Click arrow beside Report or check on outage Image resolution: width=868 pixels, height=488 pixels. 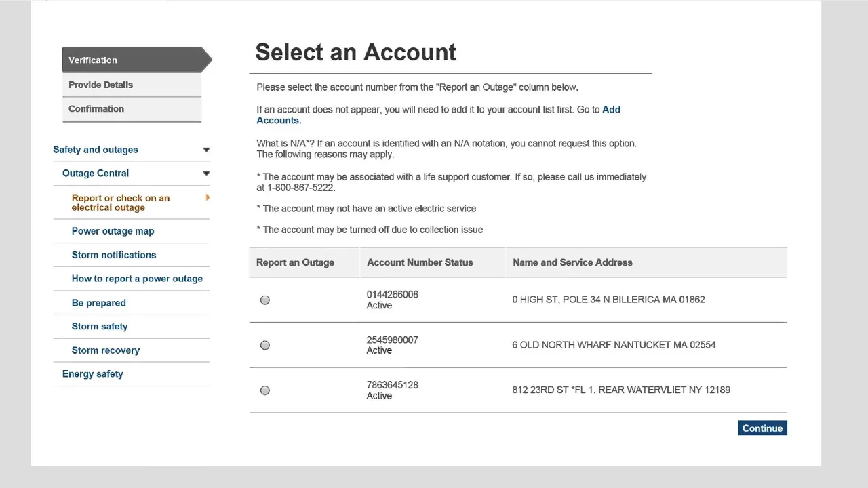208,197
